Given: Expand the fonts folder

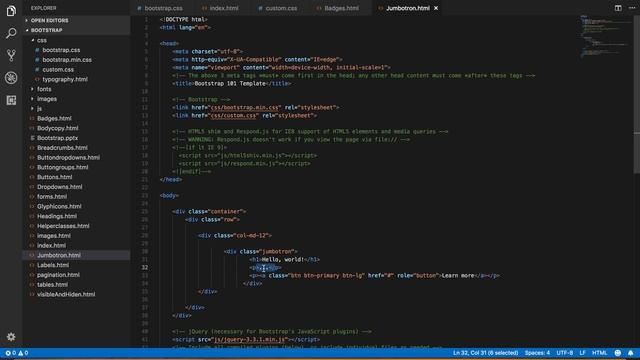Looking at the screenshot, I should coord(44,89).
